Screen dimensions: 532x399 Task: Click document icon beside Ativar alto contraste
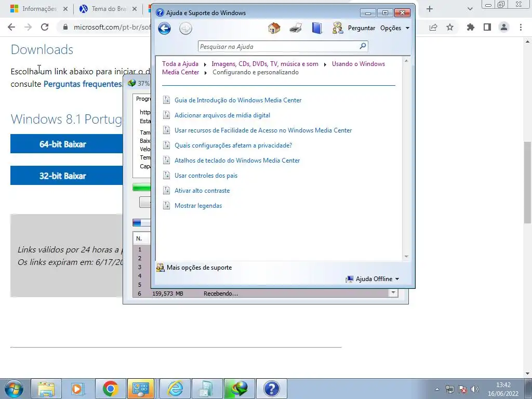166,190
